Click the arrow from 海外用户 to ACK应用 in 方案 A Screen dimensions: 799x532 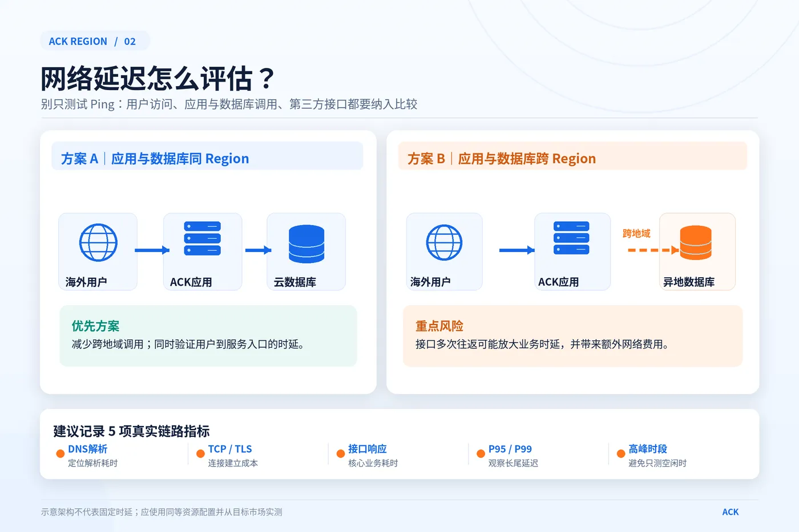click(x=152, y=250)
